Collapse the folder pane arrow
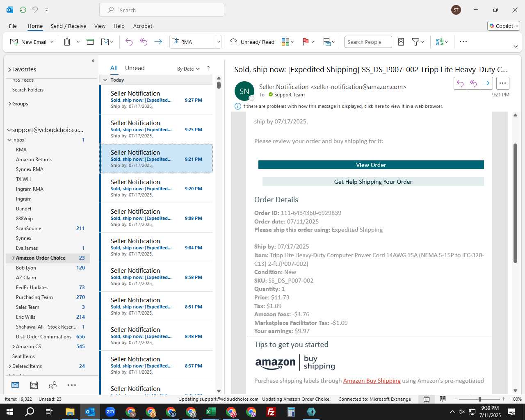The width and height of the screenshot is (525, 420). click(93, 61)
